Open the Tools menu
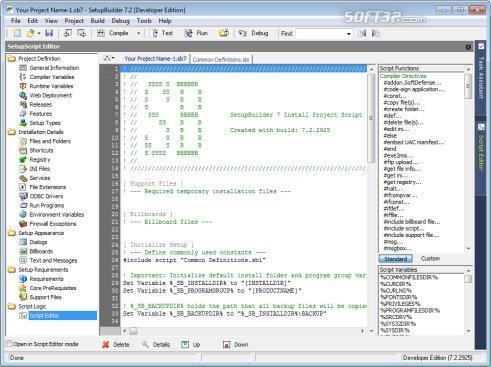Viewport: 491px width, 367px height. click(144, 21)
